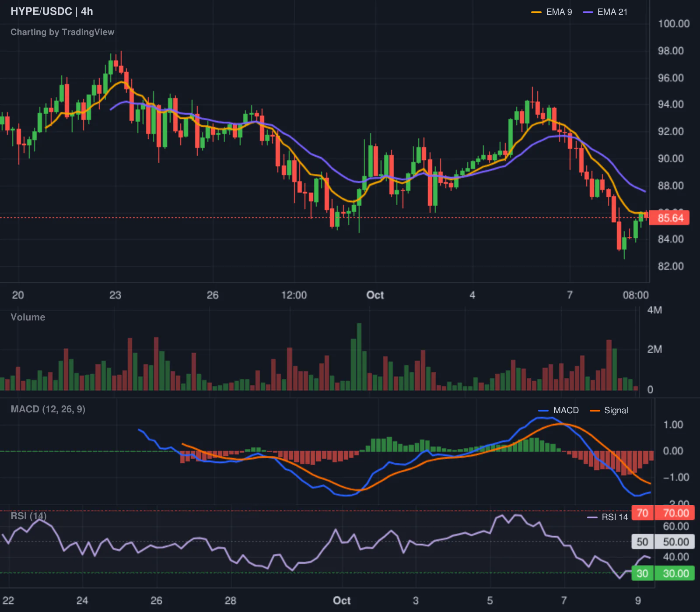This screenshot has height=612, width=700.
Task: Click the 100.00 price axis label
Action: [674, 24]
